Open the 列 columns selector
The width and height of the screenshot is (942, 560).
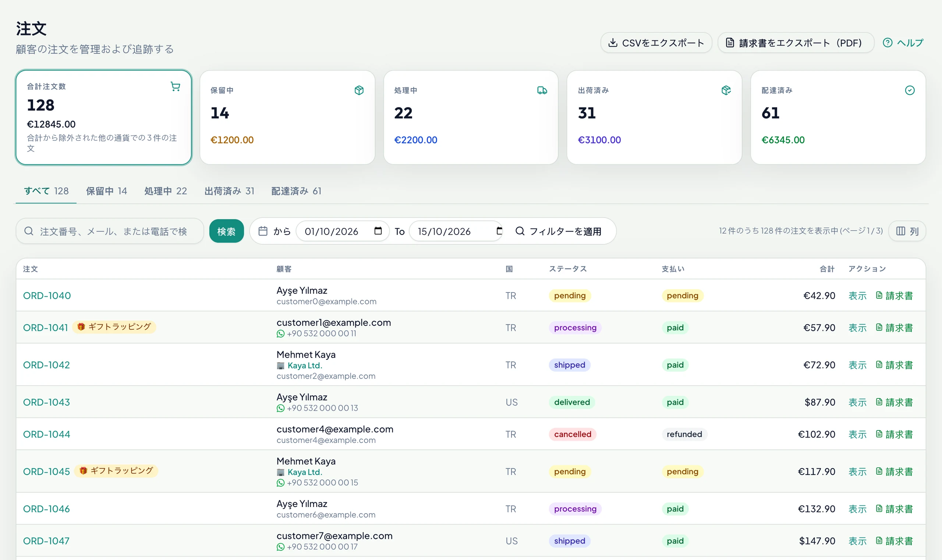pos(907,231)
